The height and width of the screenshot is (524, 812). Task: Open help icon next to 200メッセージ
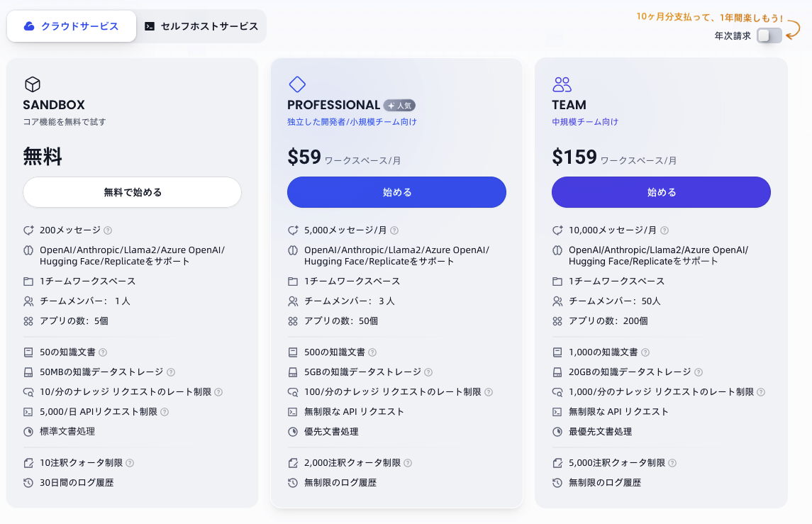coord(108,230)
